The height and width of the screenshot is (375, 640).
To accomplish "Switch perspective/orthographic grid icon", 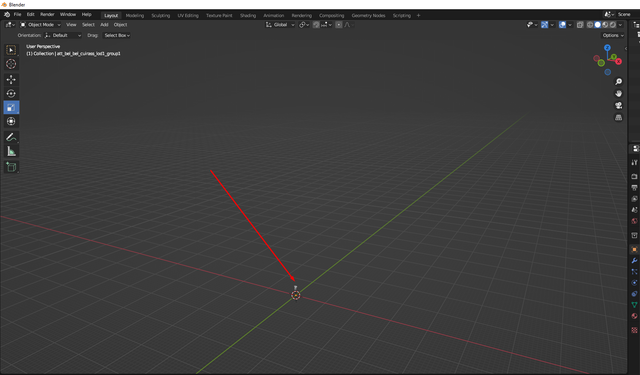I will coord(619,118).
